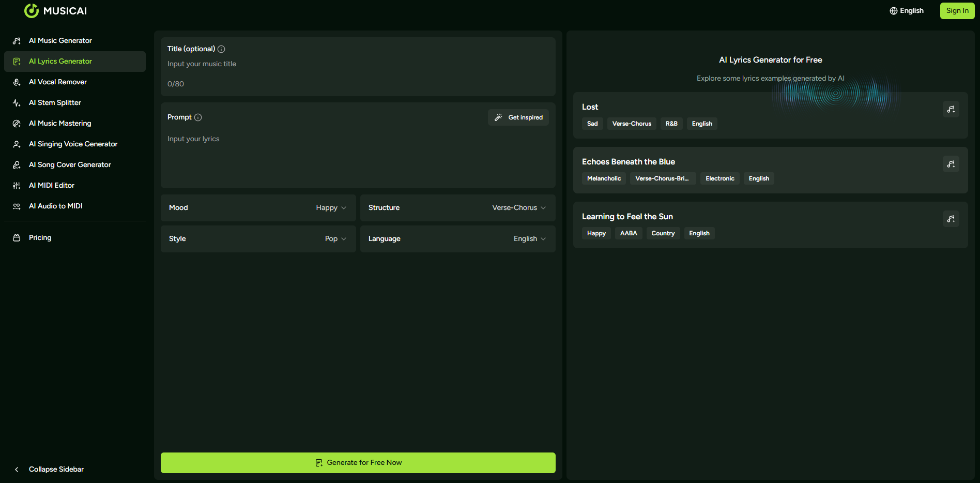
Task: Click the Pricing icon in sidebar
Action: pos(17,238)
